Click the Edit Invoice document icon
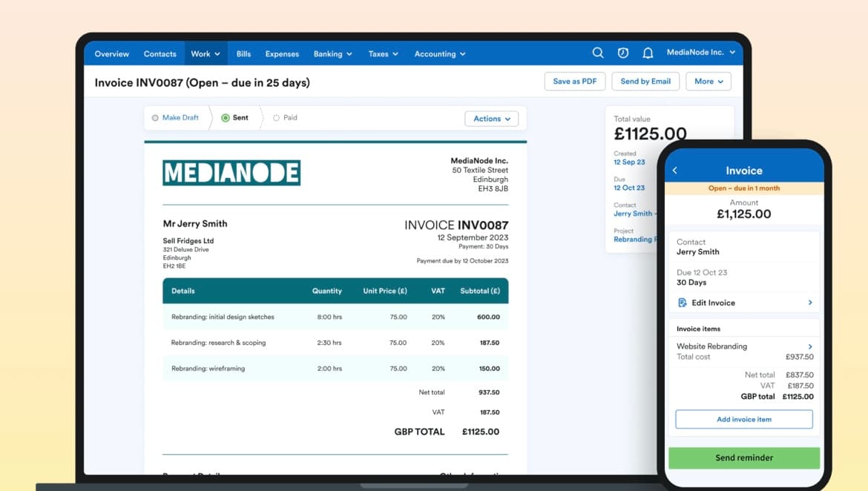This screenshot has width=868, height=491. click(683, 303)
